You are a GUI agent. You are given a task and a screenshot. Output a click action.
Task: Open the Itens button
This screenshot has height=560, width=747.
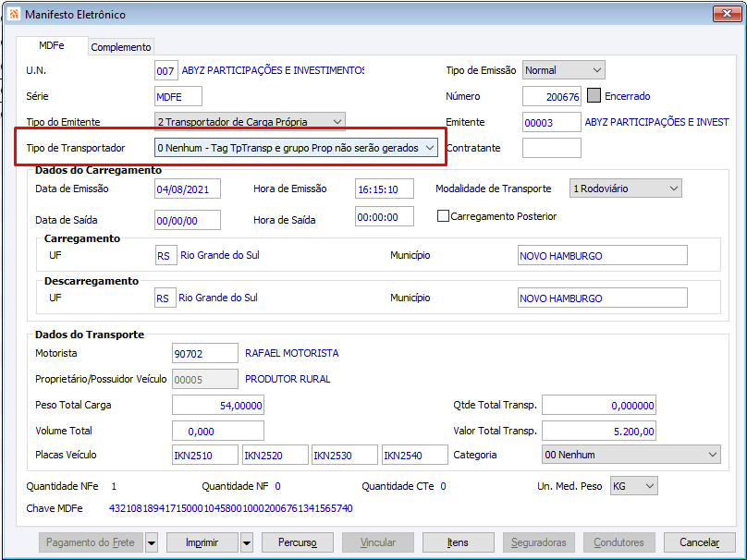click(458, 542)
